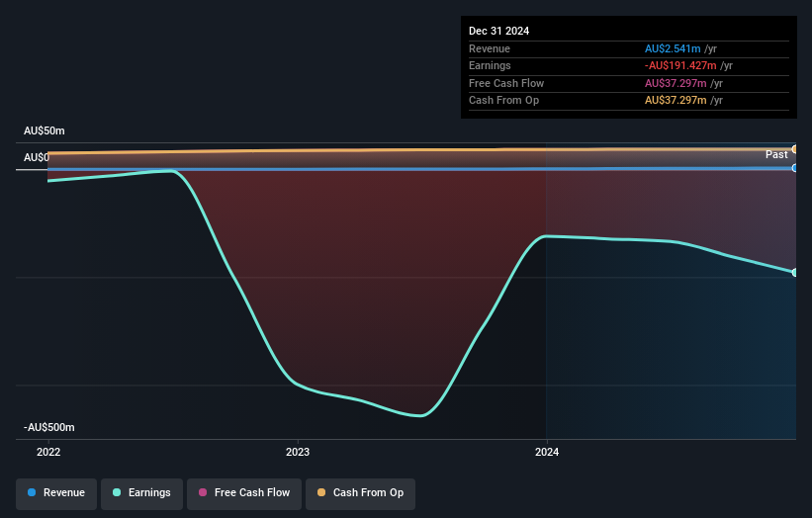The width and height of the screenshot is (812, 518).
Task: Toggle the Free Cash Flow legend button
Action: pos(244,493)
